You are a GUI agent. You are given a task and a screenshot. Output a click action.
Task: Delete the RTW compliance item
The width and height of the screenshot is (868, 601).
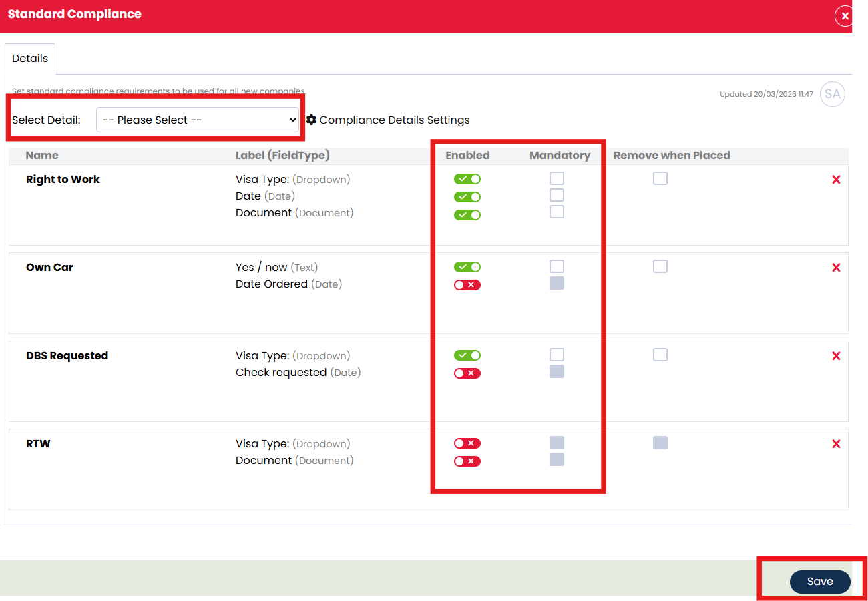(x=836, y=444)
